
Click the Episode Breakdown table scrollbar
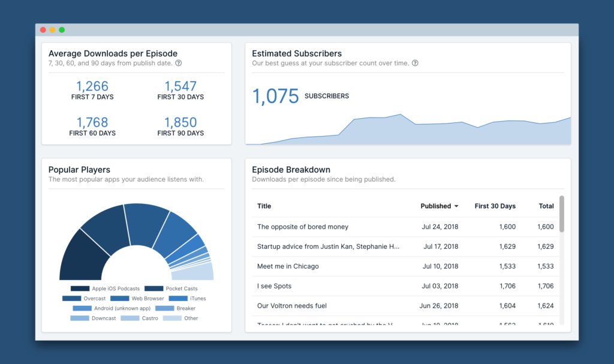pos(562,214)
